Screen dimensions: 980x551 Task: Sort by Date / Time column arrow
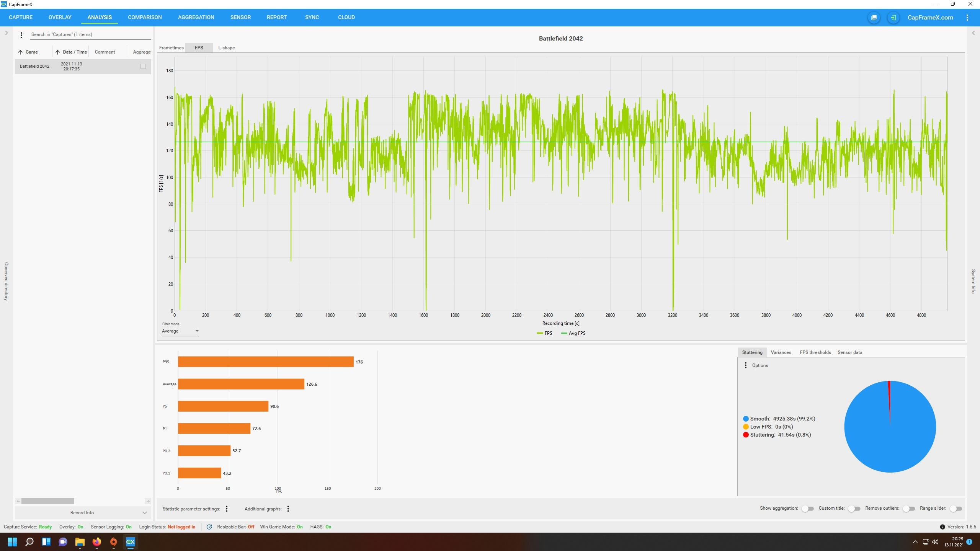coord(57,52)
